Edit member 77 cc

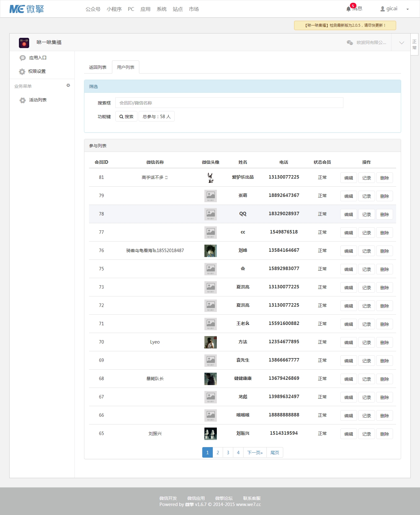point(349,233)
